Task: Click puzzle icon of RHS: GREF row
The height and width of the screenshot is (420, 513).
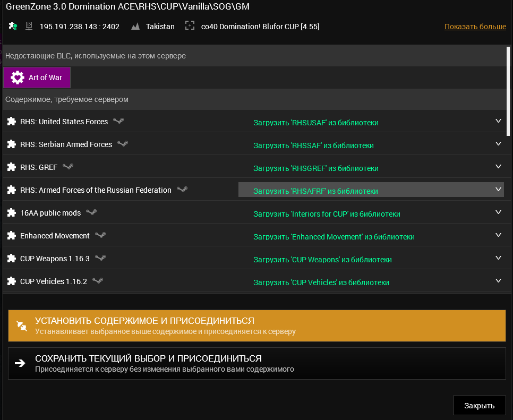Action: tap(12, 167)
